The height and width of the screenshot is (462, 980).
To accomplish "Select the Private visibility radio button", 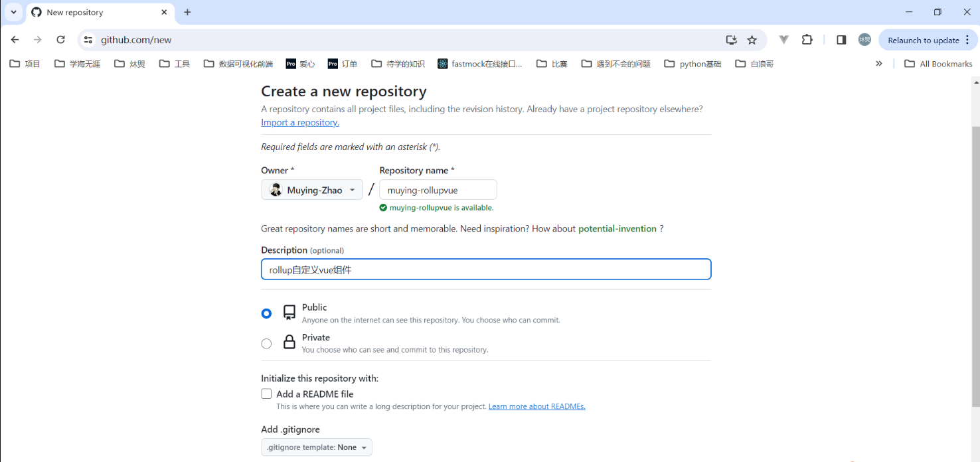I will [266, 343].
